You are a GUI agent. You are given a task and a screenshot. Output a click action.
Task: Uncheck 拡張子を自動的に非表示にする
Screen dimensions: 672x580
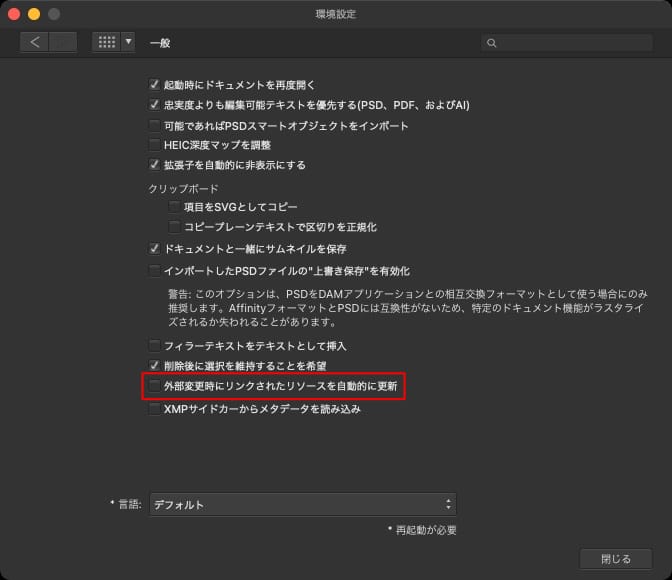click(154, 165)
